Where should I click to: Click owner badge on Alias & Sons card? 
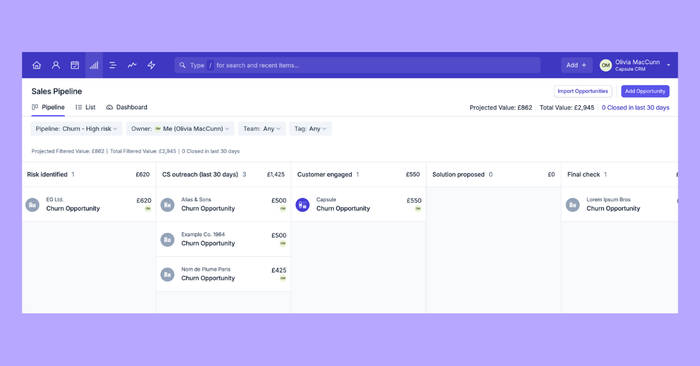283,209
